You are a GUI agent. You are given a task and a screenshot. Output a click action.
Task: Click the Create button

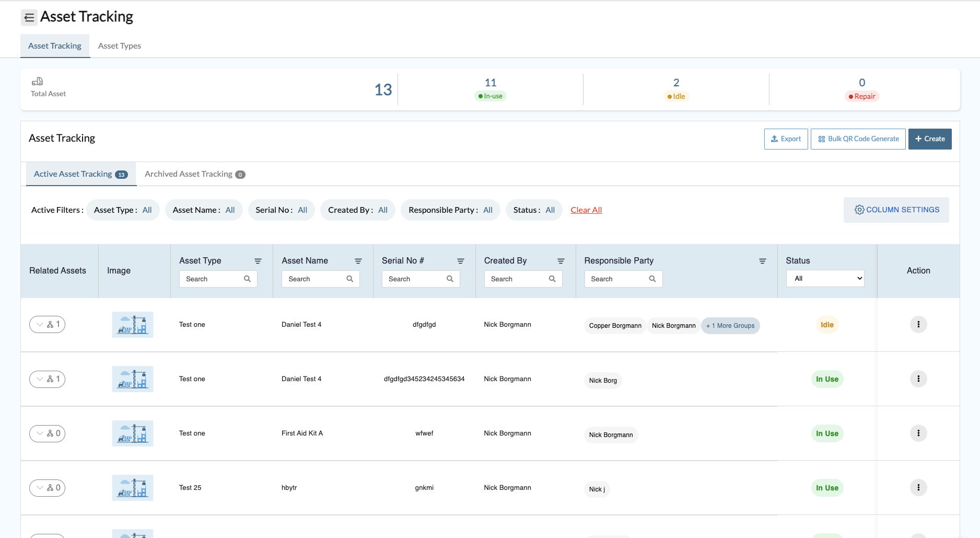930,139
